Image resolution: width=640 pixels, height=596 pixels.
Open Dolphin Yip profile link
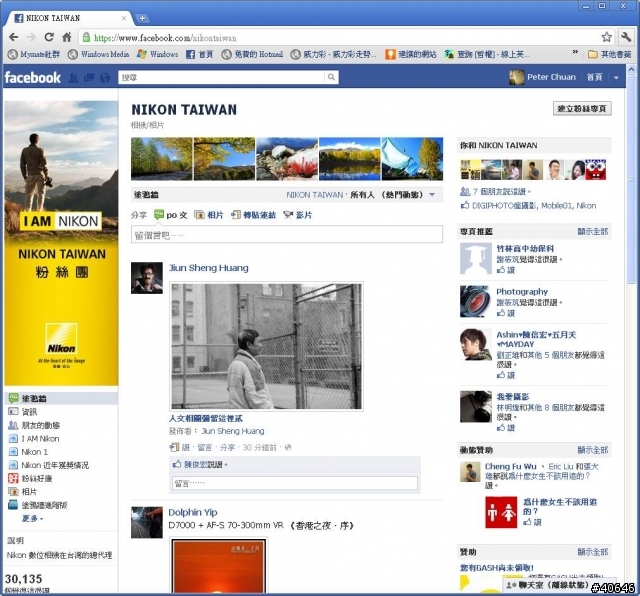[193, 512]
